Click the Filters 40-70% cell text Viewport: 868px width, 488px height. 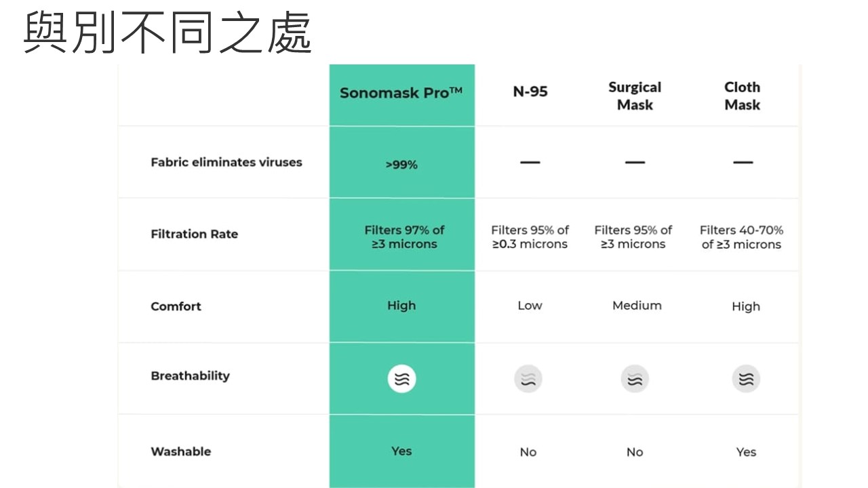(741, 237)
